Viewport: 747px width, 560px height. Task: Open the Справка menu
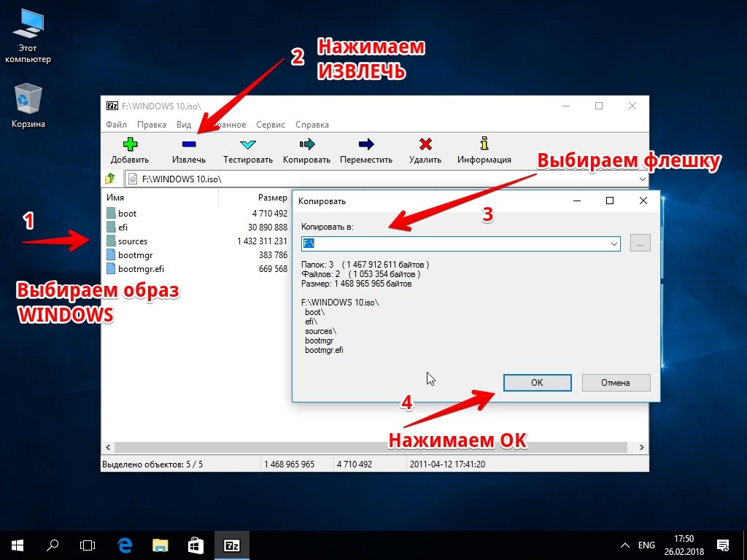coord(312,125)
